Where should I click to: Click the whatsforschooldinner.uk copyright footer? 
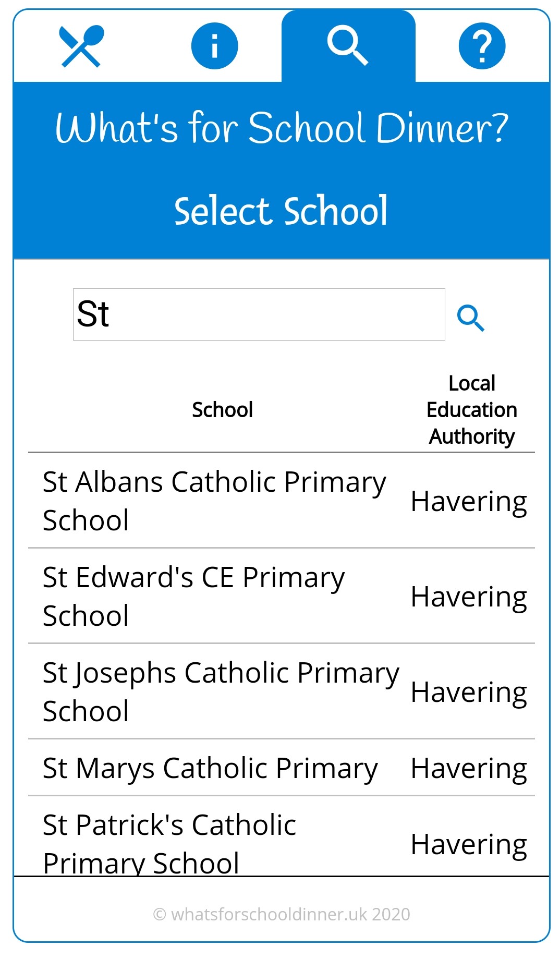tap(282, 914)
